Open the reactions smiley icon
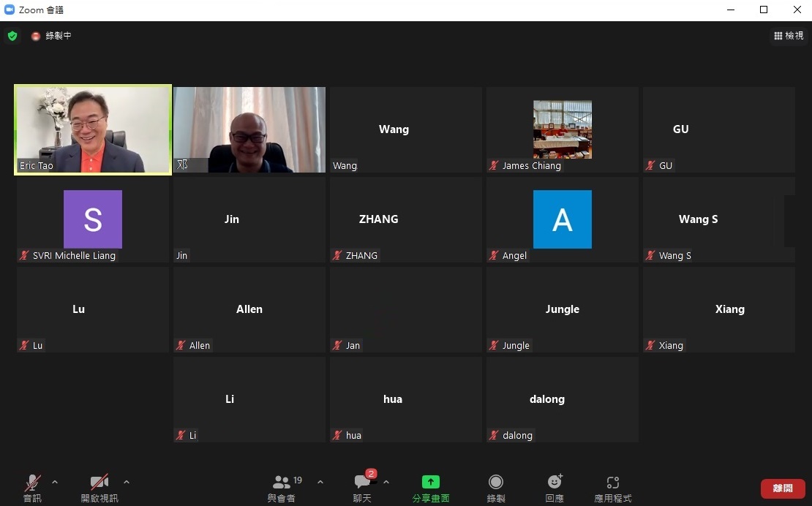This screenshot has height=506, width=812. [x=555, y=482]
